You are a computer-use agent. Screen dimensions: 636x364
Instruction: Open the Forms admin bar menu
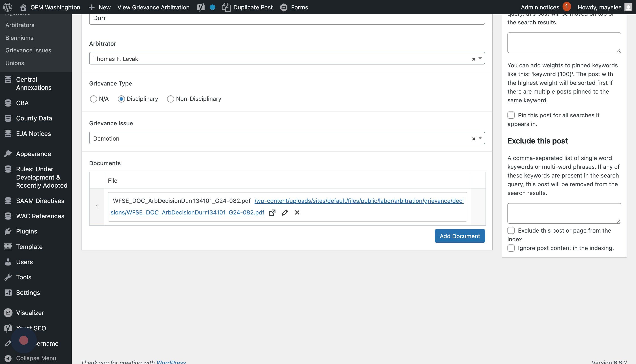(294, 7)
